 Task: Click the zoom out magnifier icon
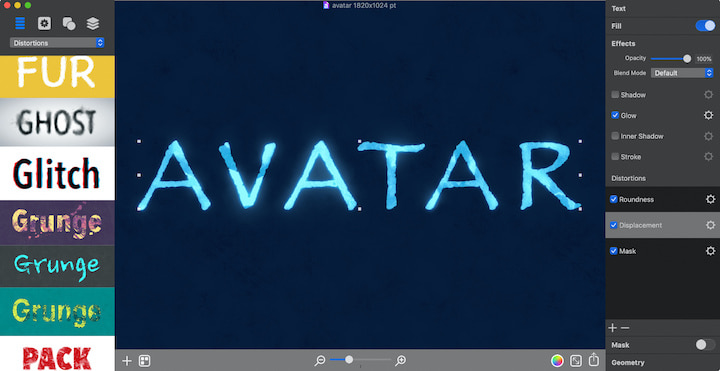pos(320,361)
